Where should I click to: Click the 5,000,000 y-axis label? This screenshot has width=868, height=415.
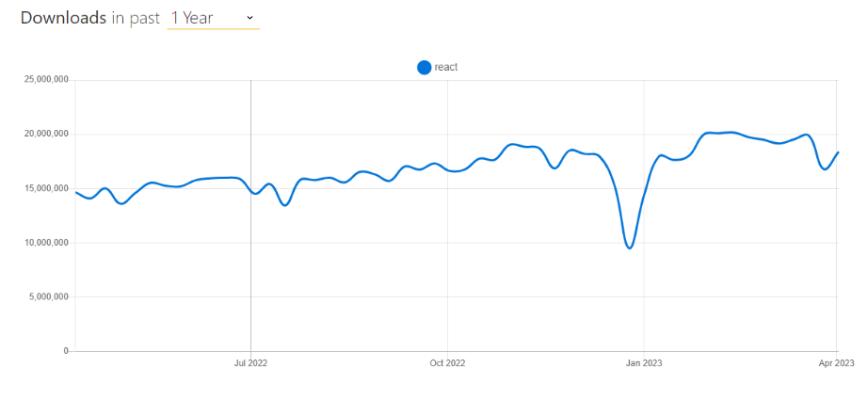click(47, 297)
